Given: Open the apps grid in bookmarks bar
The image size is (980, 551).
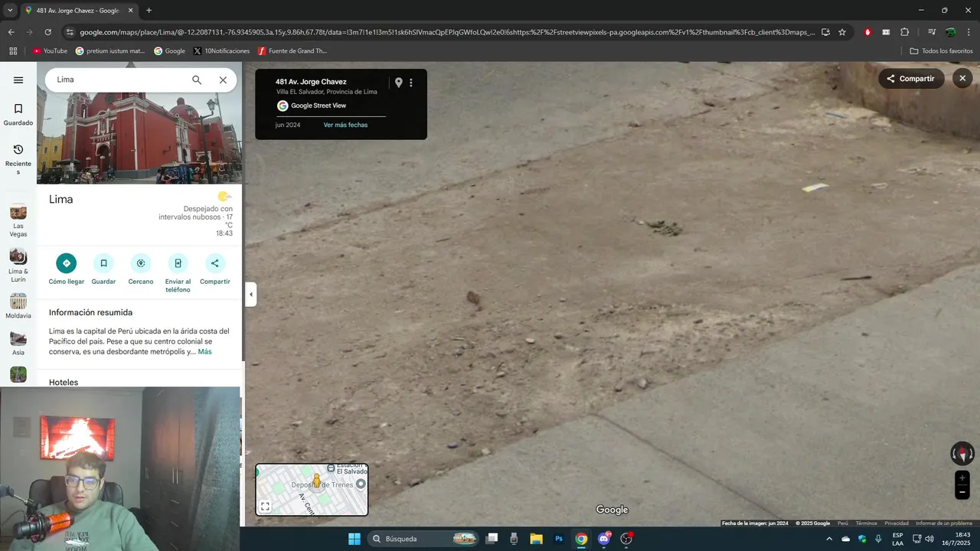Looking at the screenshot, I should click(13, 51).
